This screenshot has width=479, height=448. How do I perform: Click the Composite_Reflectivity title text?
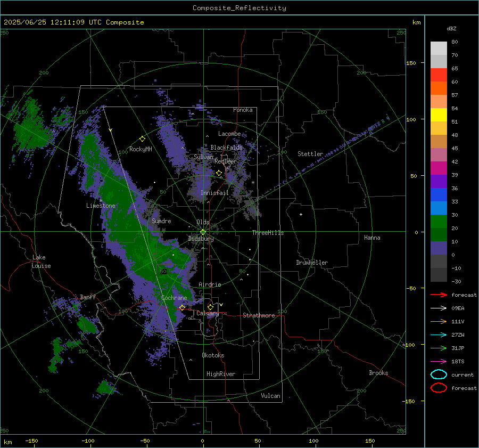pyautogui.click(x=240, y=8)
